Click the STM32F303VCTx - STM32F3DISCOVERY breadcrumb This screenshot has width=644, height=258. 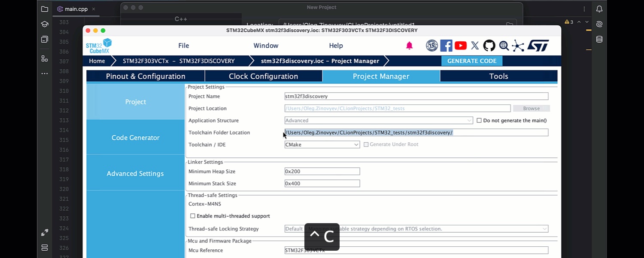coord(179,61)
